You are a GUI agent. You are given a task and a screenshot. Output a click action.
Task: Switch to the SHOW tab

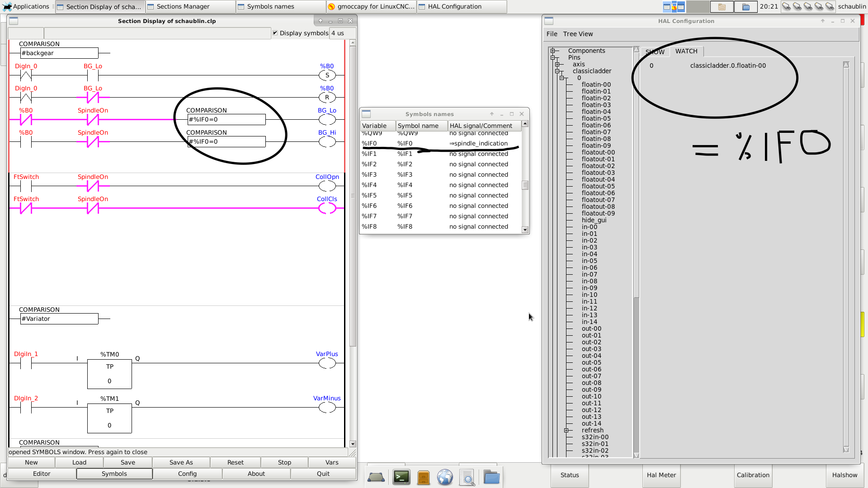[x=655, y=52]
